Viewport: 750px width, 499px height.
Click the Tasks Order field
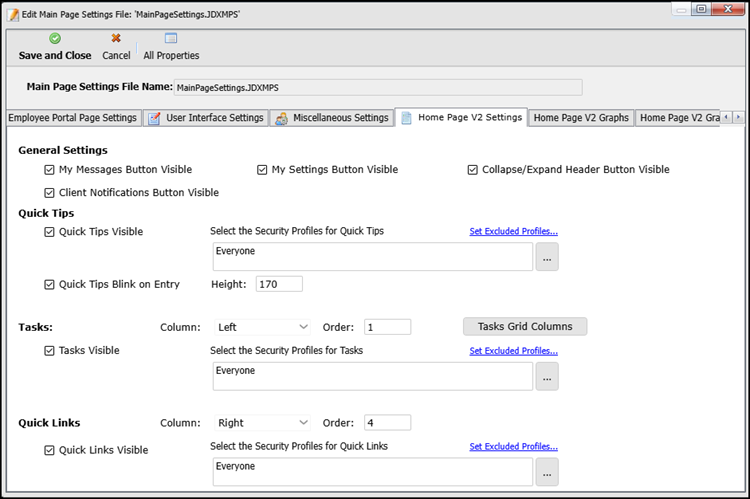coord(387,327)
